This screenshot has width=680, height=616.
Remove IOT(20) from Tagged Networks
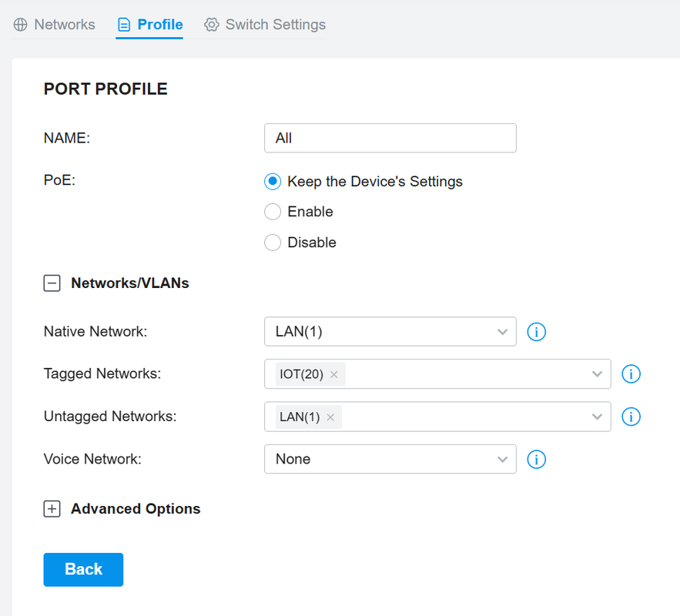pos(334,374)
